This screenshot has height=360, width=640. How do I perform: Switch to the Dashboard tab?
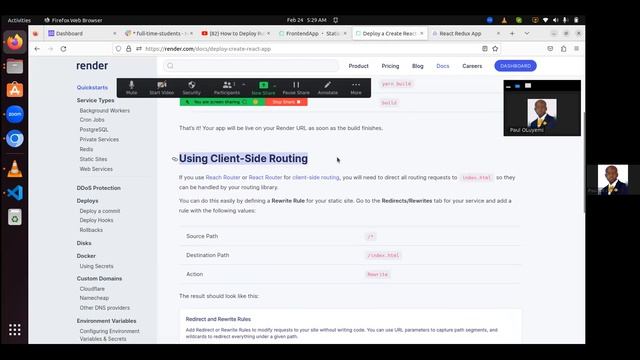[x=82, y=33]
